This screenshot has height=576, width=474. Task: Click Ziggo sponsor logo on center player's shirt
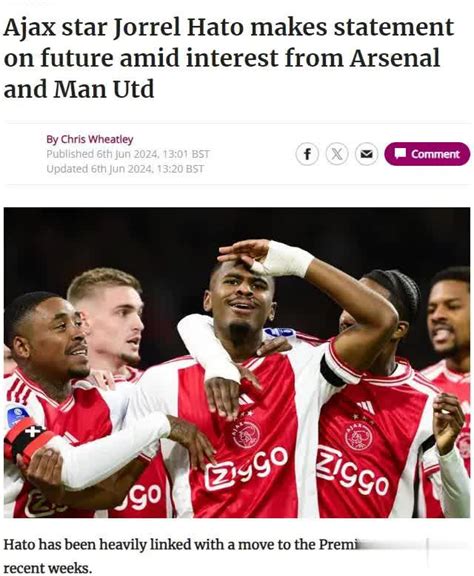(245, 468)
